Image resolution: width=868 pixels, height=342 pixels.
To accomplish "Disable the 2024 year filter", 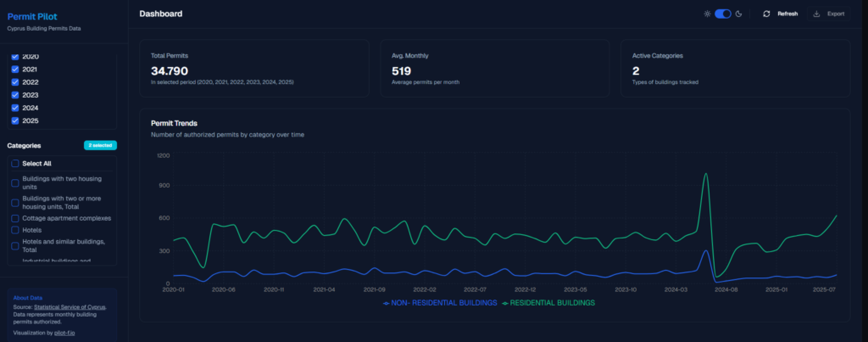I will click(14, 108).
